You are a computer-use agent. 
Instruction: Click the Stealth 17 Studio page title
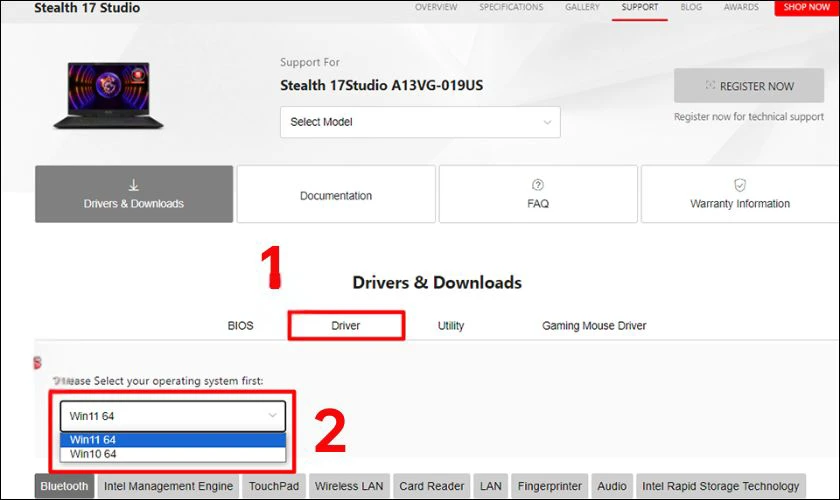tap(87, 8)
